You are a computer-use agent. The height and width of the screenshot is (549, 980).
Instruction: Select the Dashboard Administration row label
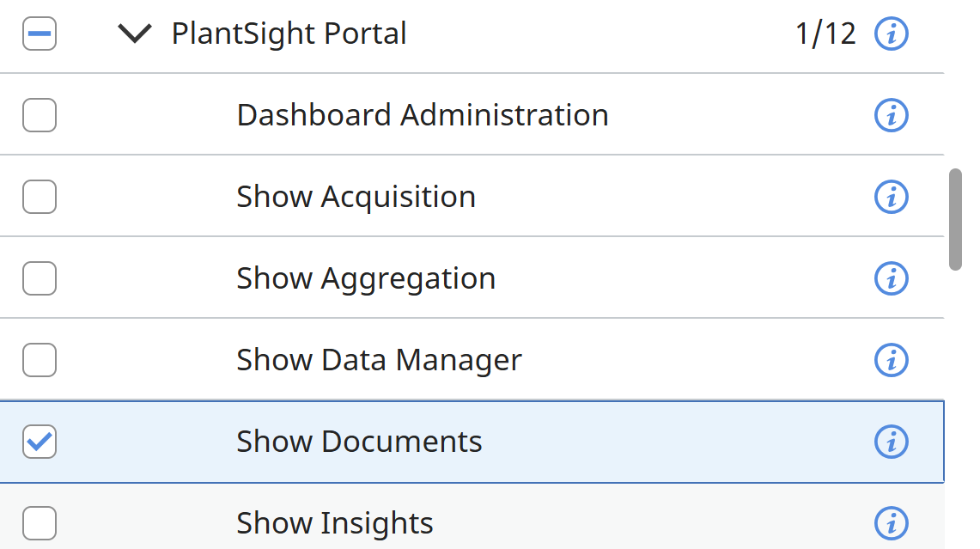point(422,115)
